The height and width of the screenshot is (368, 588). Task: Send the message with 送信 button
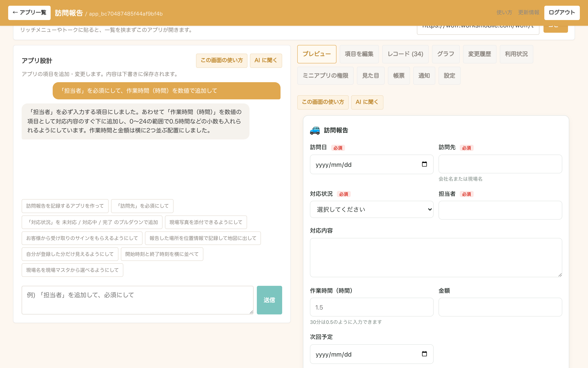pos(269,300)
